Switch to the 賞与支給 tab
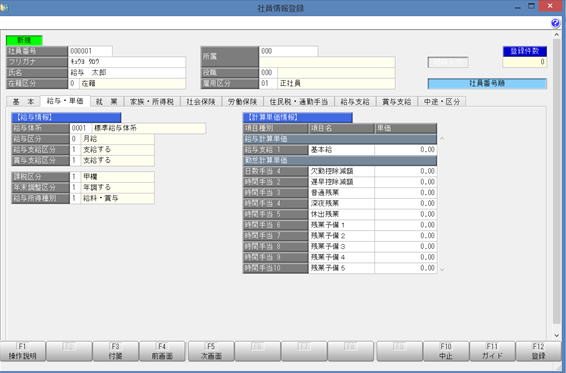The height and width of the screenshot is (373, 566). pos(397,102)
